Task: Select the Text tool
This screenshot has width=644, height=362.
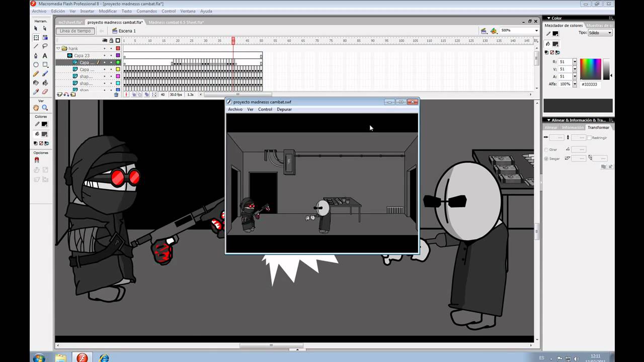Action: (x=45, y=56)
